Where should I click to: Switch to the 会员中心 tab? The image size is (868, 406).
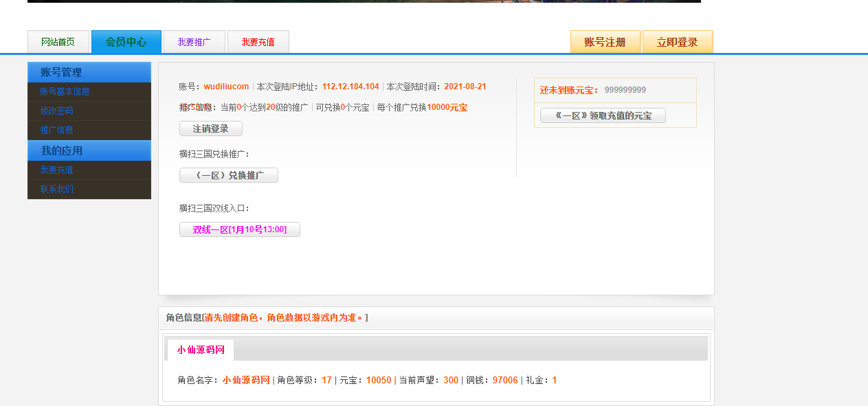click(126, 42)
